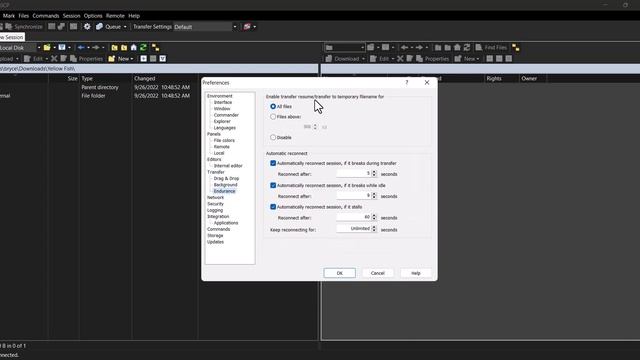The width and height of the screenshot is (640, 360).
Task: Open the Commands menu
Action: pyautogui.click(x=46, y=16)
